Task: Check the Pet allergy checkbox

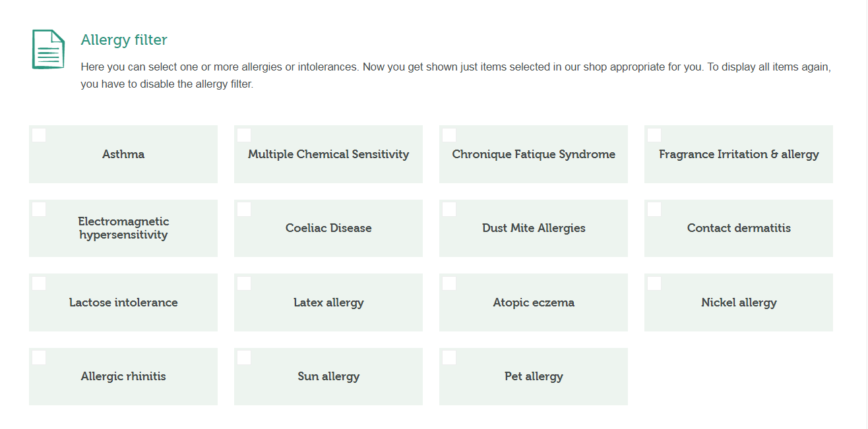Action: coord(449,358)
